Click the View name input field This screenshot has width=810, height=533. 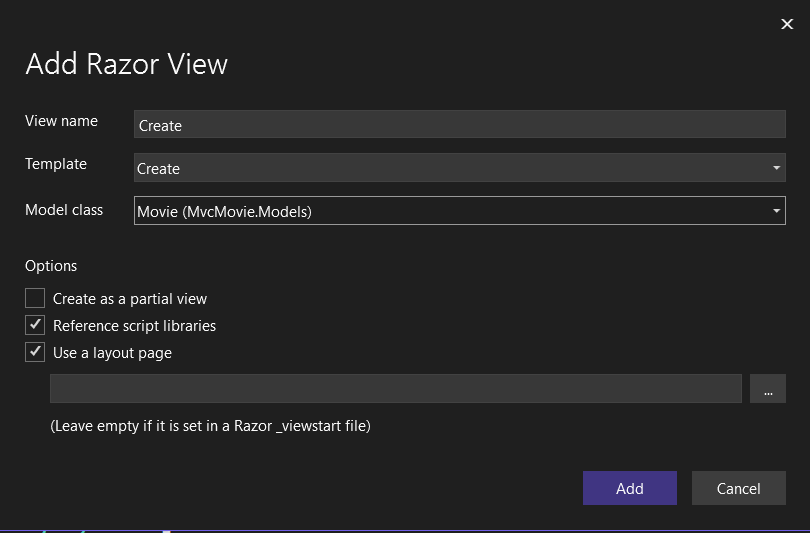click(460, 124)
